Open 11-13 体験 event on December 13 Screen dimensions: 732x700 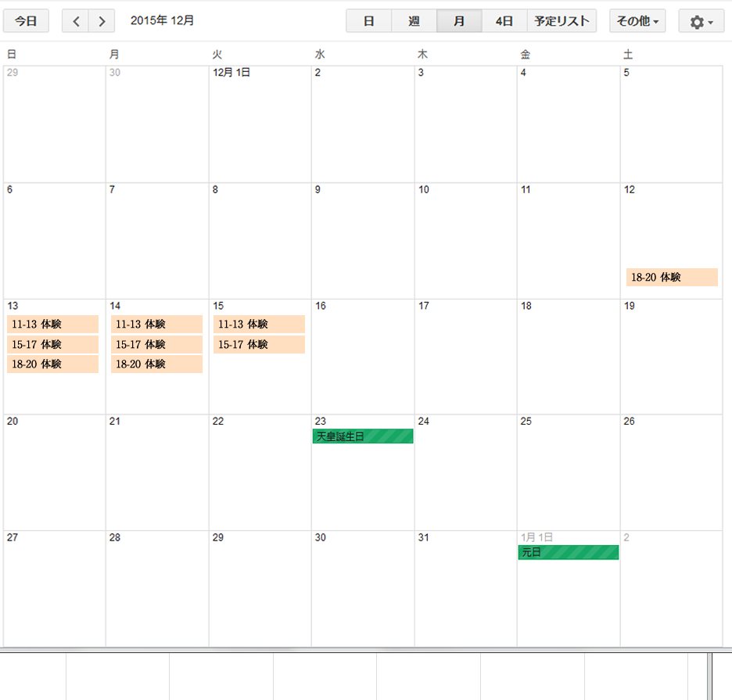tap(52, 324)
